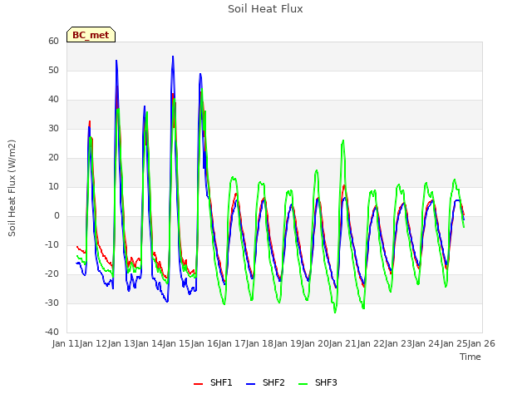The width and height of the screenshot is (532, 399).
Task: Click the BC_met annotation label
Action: click(91, 35)
